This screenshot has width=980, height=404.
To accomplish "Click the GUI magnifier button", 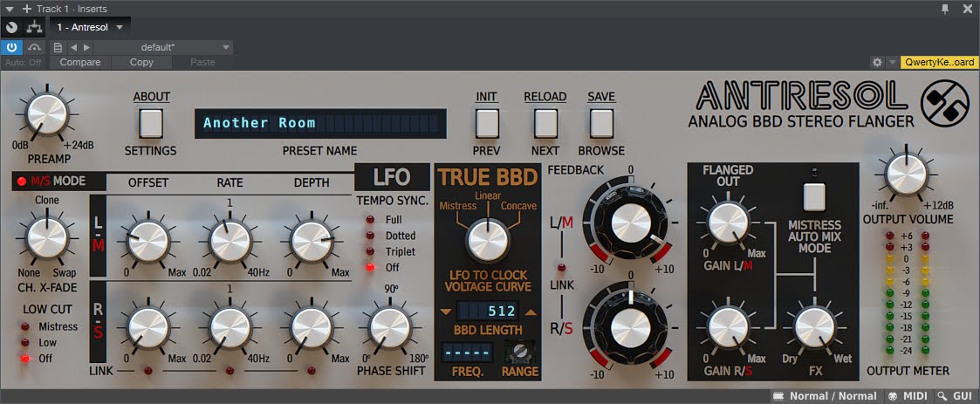I will pos(955,396).
